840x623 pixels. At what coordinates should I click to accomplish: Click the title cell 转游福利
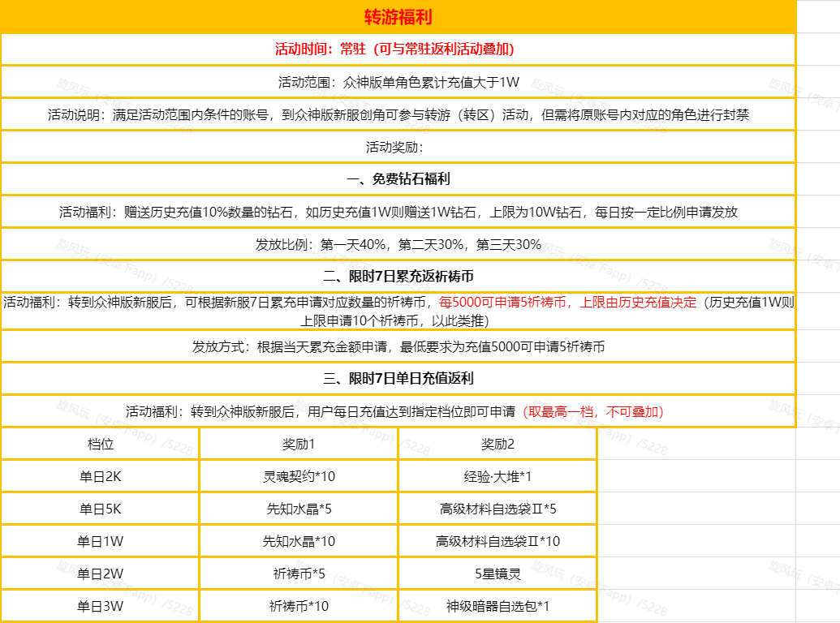(398, 17)
